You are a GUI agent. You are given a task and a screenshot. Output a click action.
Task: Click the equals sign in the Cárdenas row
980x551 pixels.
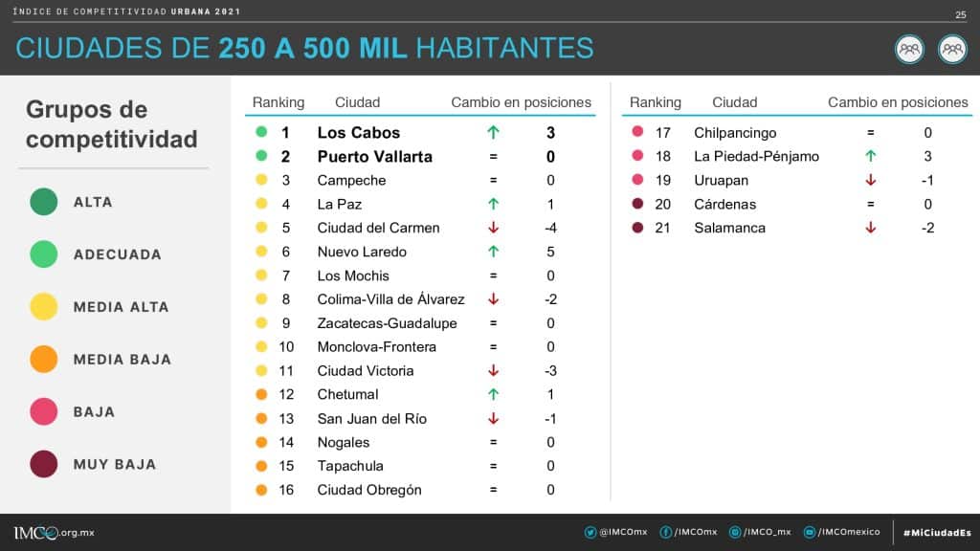point(871,205)
